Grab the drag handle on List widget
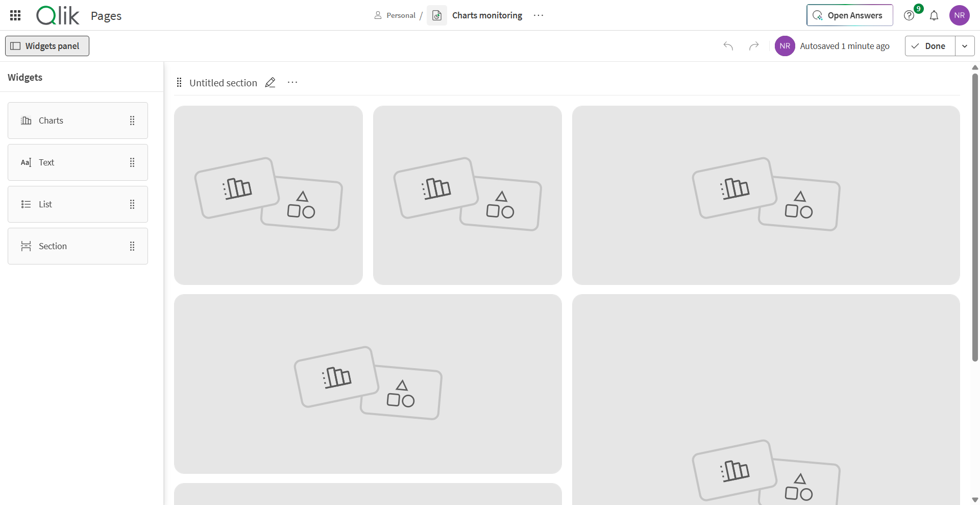 pos(132,204)
